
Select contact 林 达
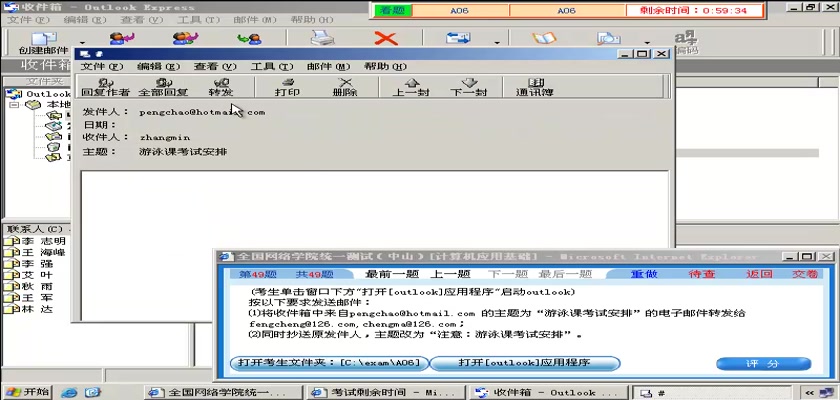(29, 309)
